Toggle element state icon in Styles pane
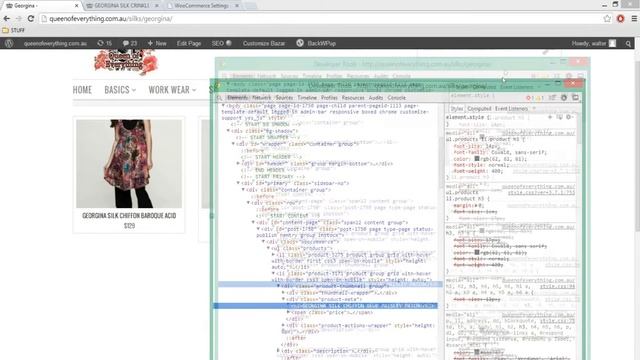 tap(559, 117)
